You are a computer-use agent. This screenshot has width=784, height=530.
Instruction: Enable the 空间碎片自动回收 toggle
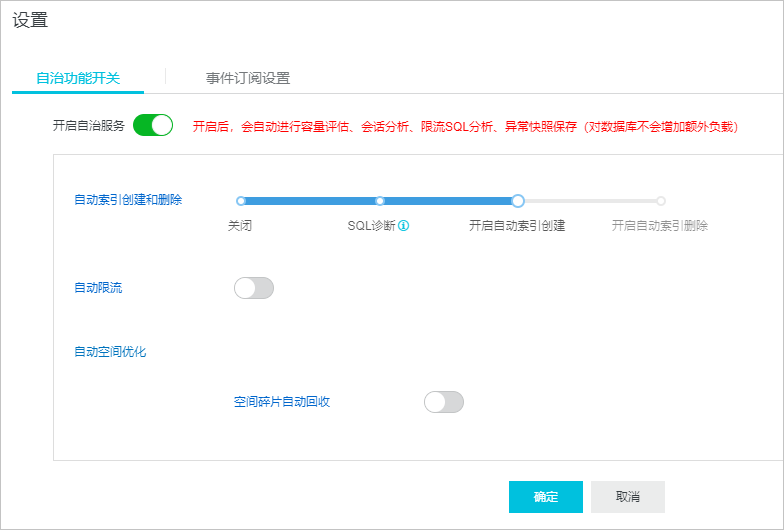point(444,402)
